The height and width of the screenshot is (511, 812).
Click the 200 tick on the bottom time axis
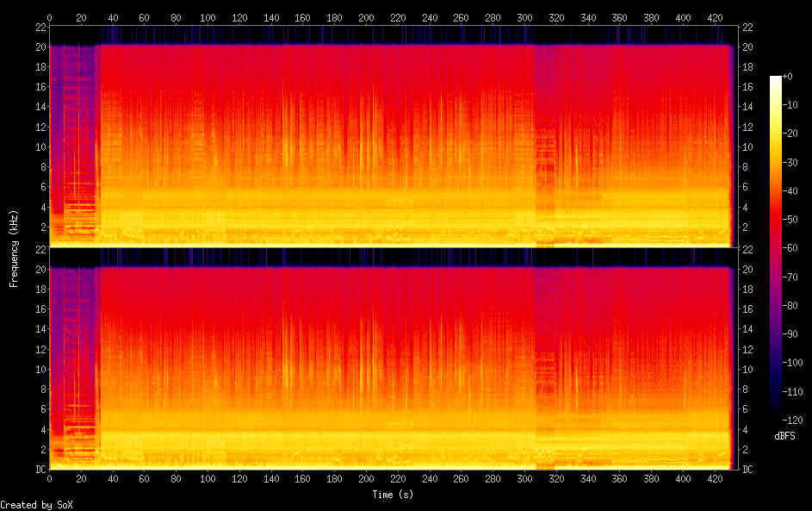[367, 479]
